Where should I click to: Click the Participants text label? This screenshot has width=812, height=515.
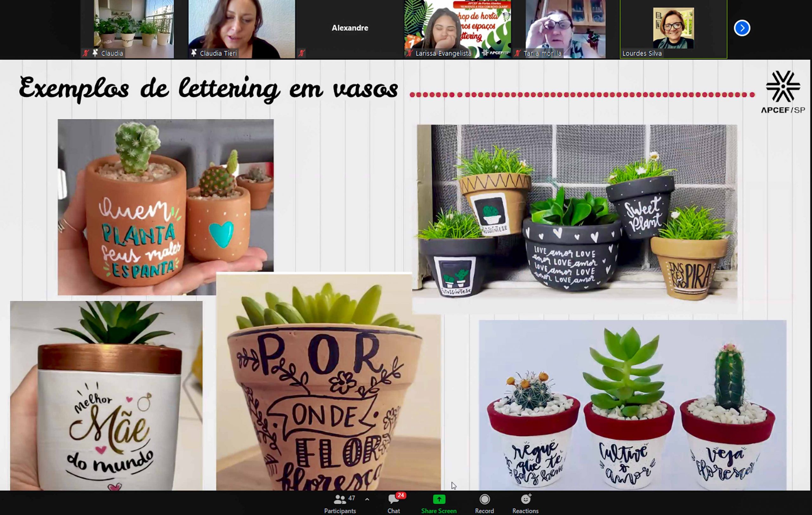tap(340, 511)
